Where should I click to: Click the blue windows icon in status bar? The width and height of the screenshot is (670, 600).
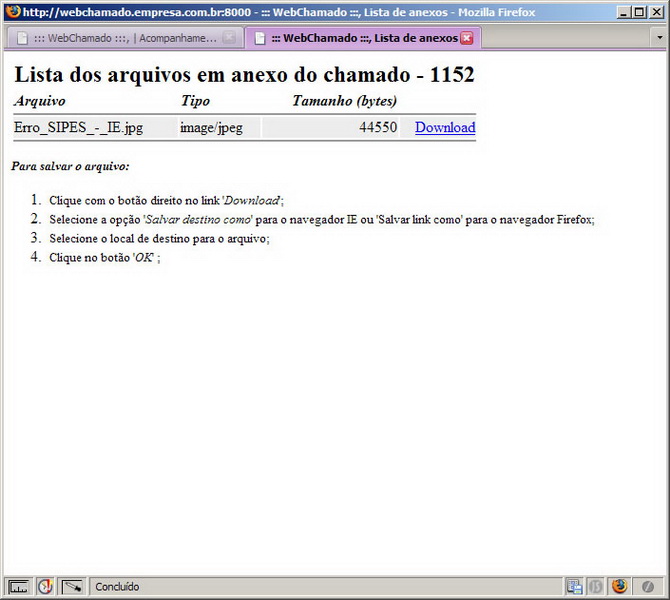pyautogui.click(x=574, y=587)
